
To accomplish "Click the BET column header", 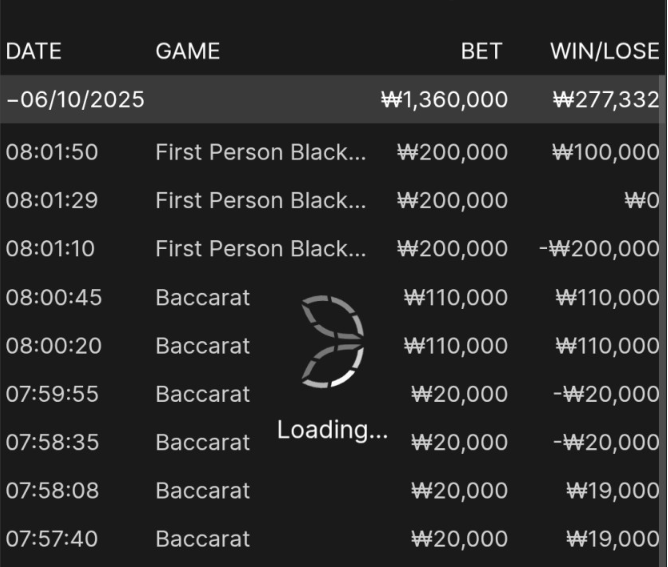I will pos(481,51).
